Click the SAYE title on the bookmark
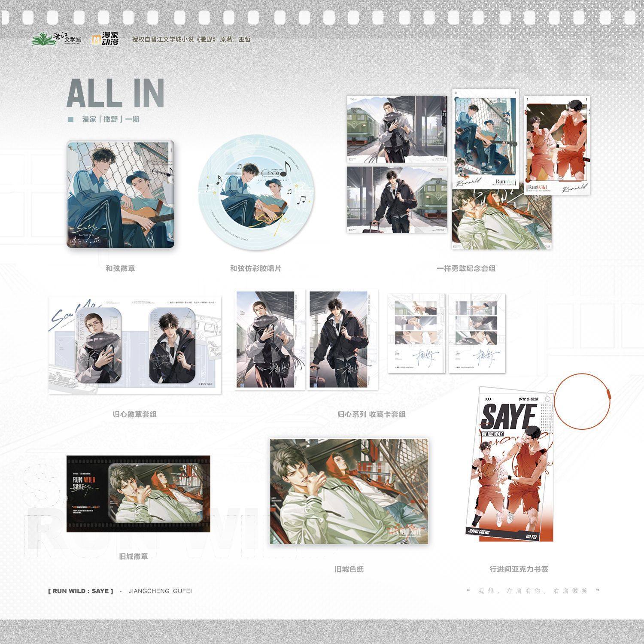 coord(508,417)
